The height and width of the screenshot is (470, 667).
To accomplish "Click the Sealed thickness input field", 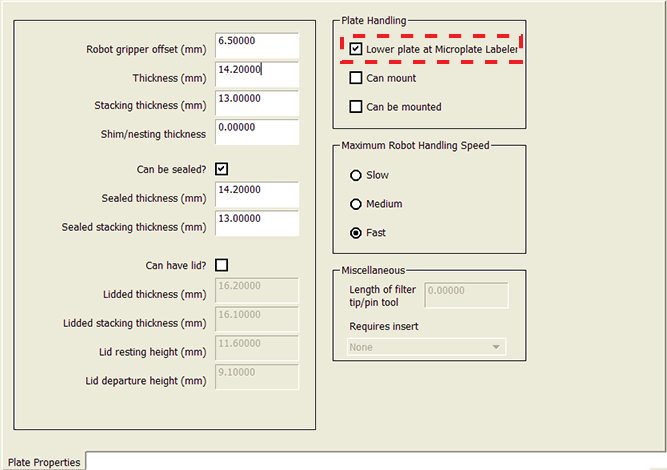I will click(x=257, y=195).
